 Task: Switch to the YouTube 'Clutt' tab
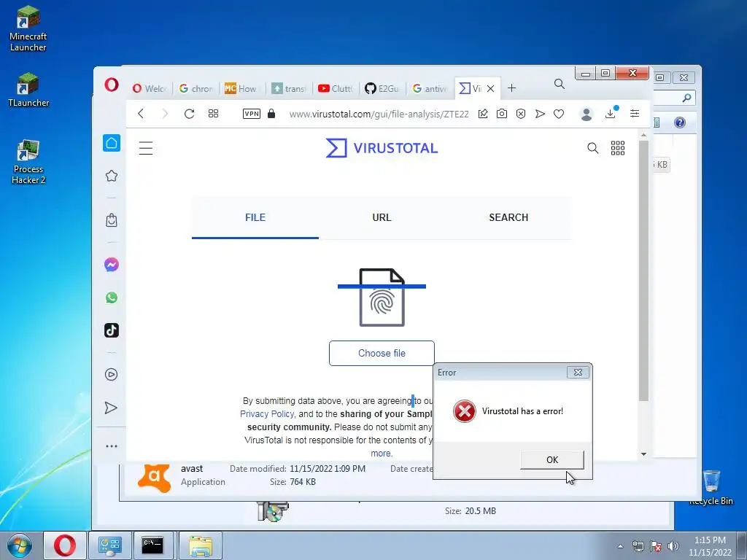coord(336,88)
